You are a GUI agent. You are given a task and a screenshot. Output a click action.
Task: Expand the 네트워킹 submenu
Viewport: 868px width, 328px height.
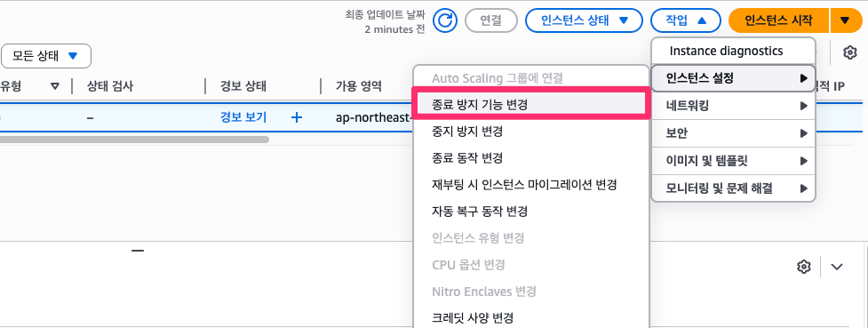[733, 105]
